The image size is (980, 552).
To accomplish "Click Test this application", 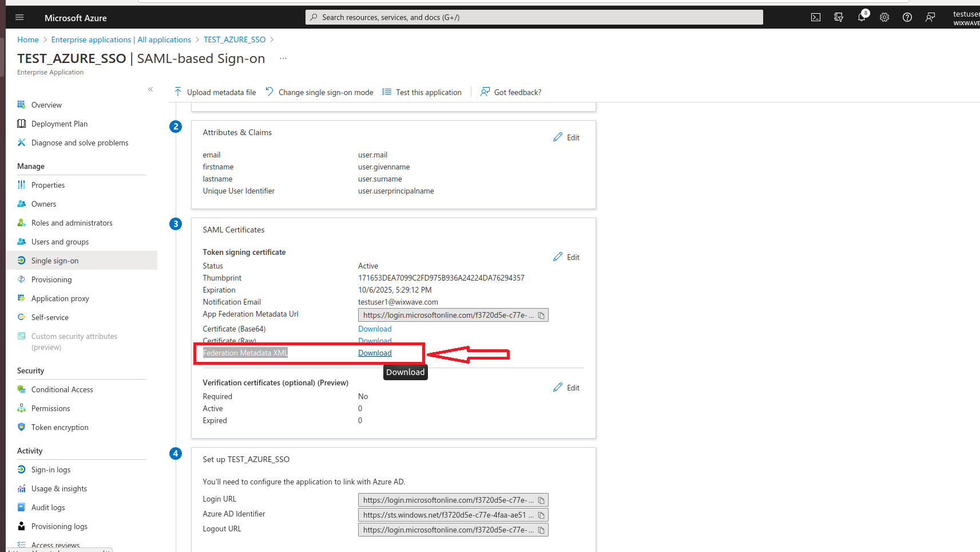I will (422, 92).
